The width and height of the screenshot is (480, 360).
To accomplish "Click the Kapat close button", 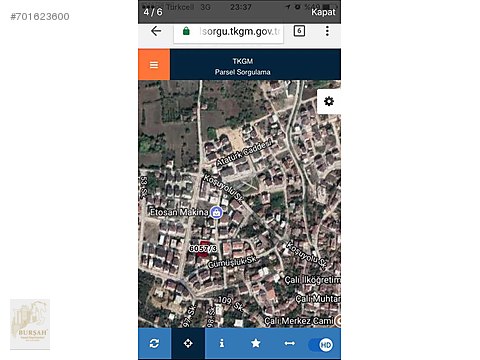I will point(323,12).
